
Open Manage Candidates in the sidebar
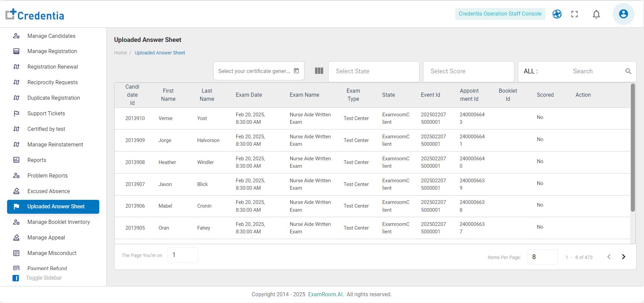(x=51, y=36)
